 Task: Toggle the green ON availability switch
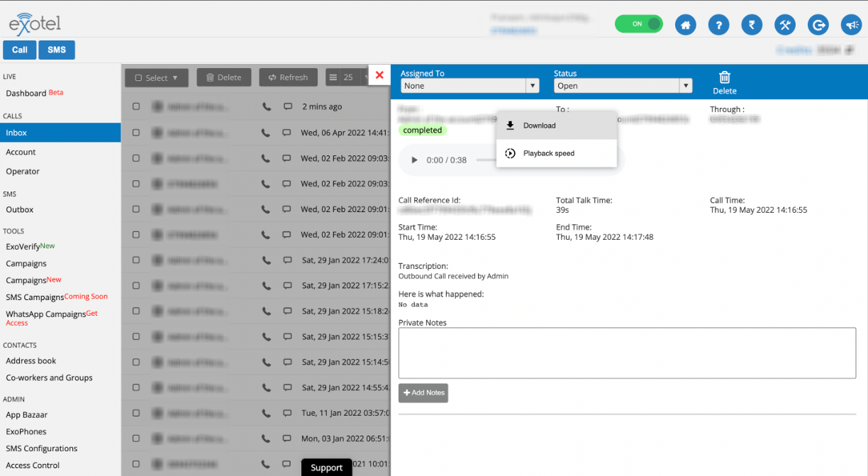click(x=638, y=24)
